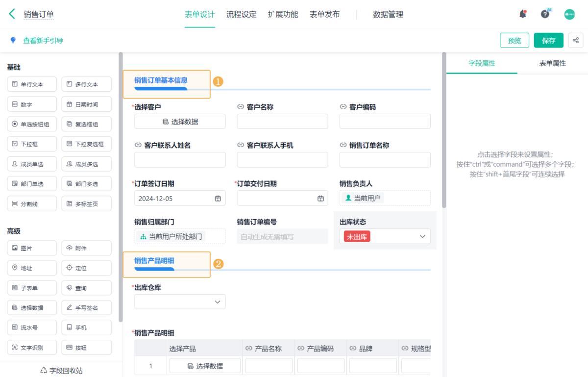Add a 地址 field

[32, 268]
